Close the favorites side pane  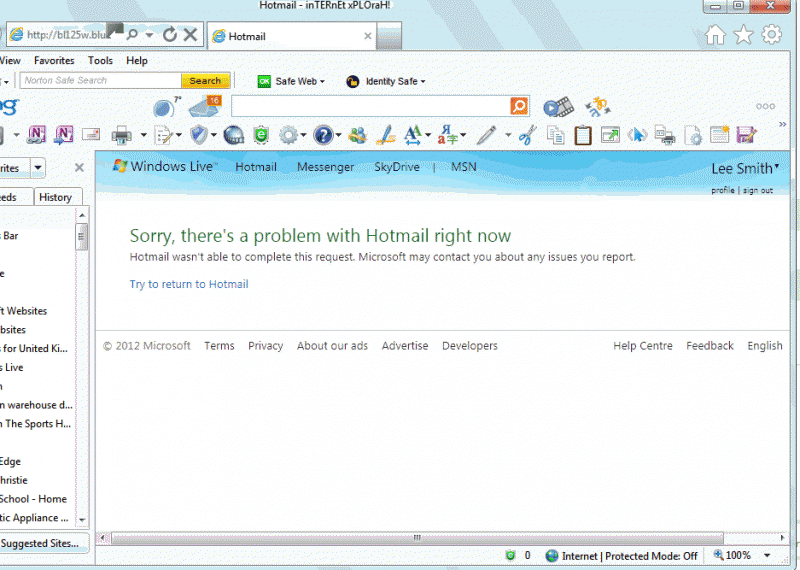[79, 167]
